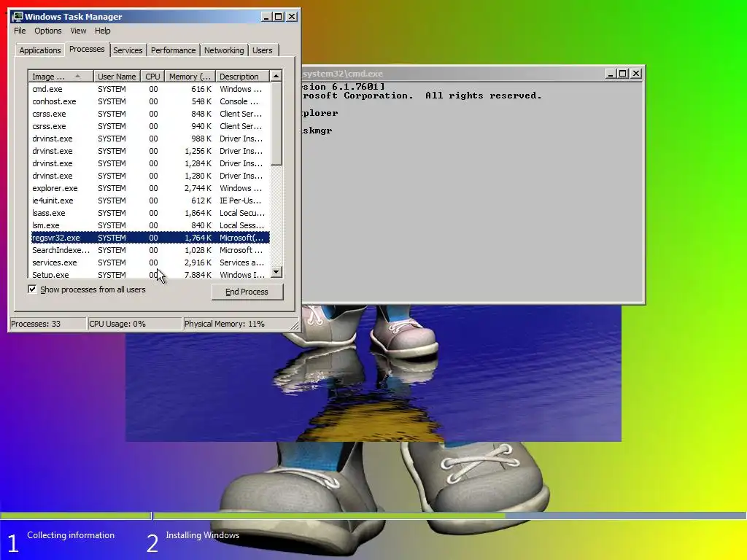Sort processes by Description column
Image resolution: width=747 pixels, height=560 pixels.
pos(242,76)
